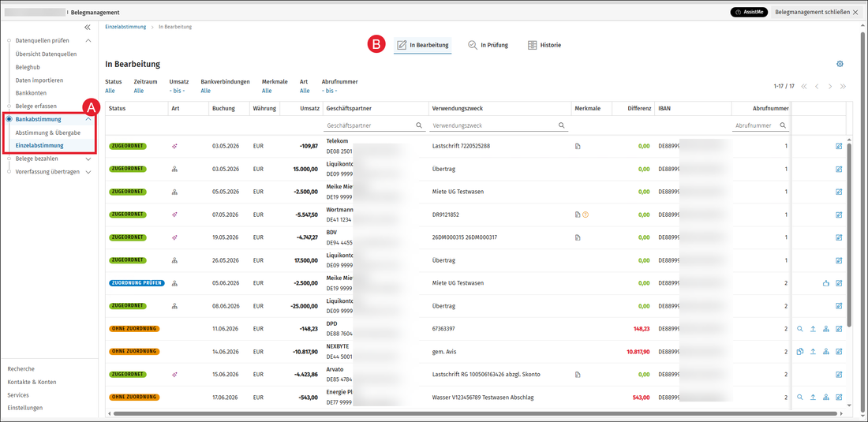Screen dimensions: 868x422
Task: Click search icon in Verwendungszweck filter
Action: coord(561,125)
